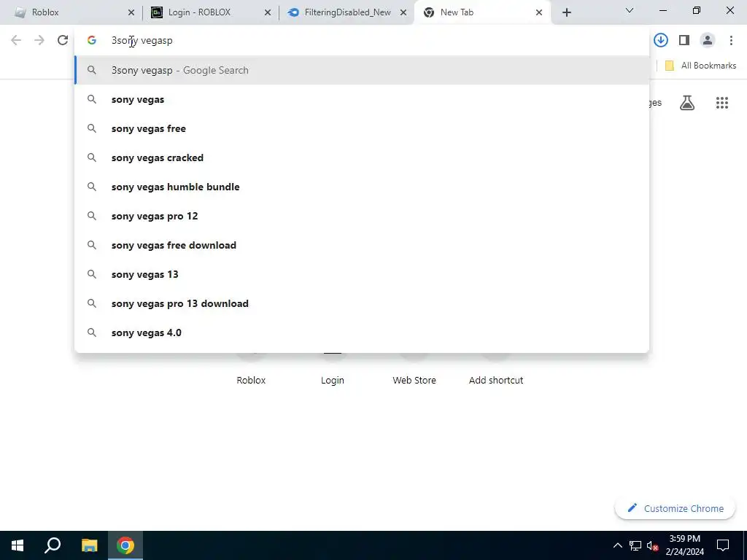747x560 pixels.
Task: Switch to the Login - ROBLOX tab
Action: pyautogui.click(x=209, y=13)
